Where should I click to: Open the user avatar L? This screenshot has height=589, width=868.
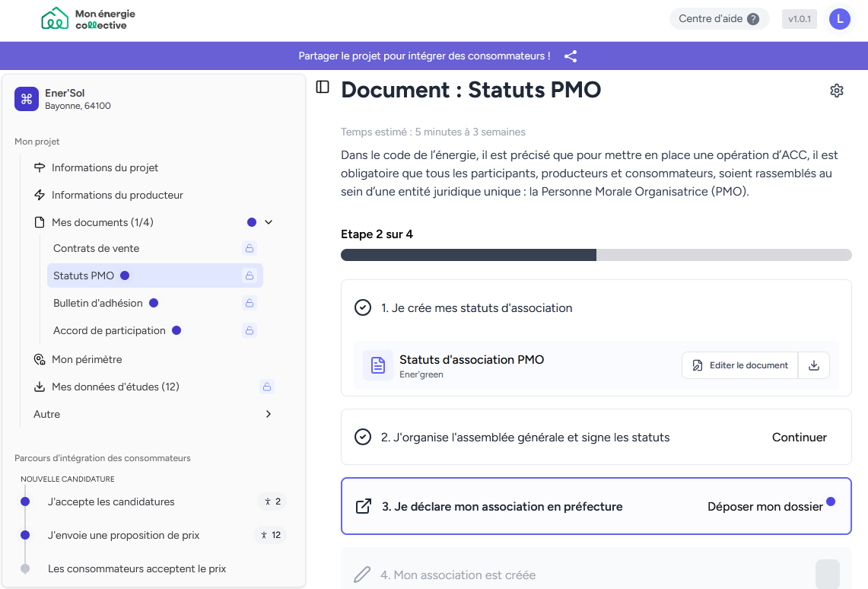point(839,19)
